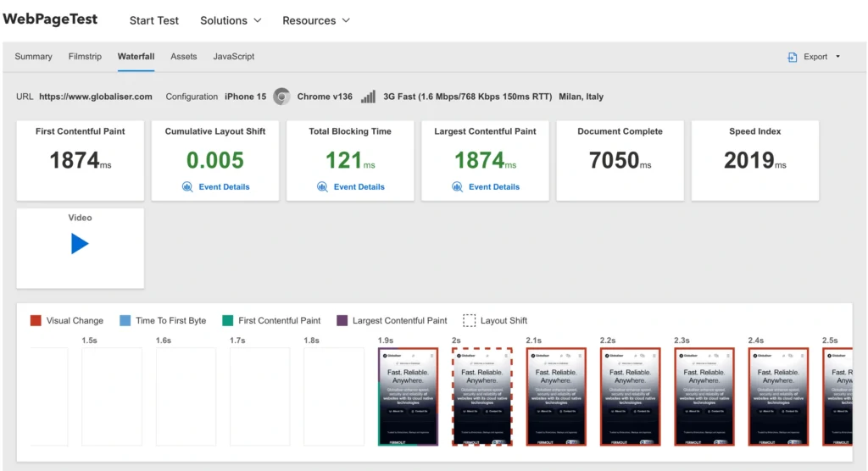The image size is (868, 471).
Task: Click the WebPageTest logo
Action: [x=50, y=19]
